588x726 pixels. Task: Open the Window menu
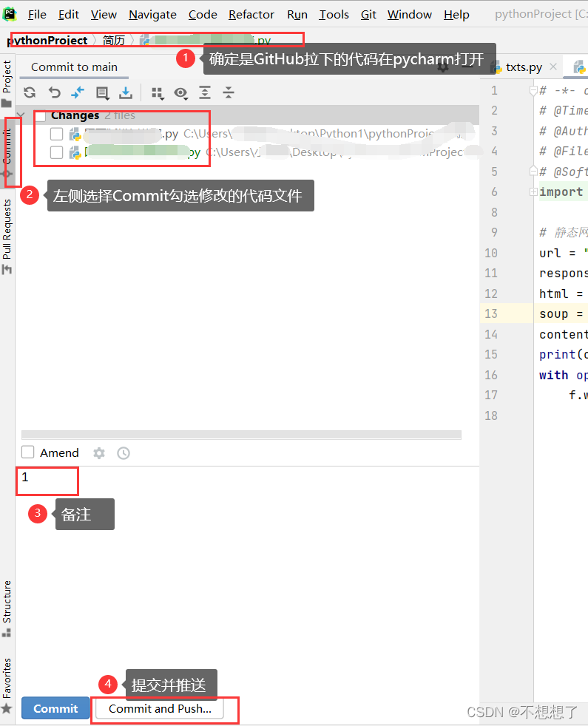click(410, 15)
